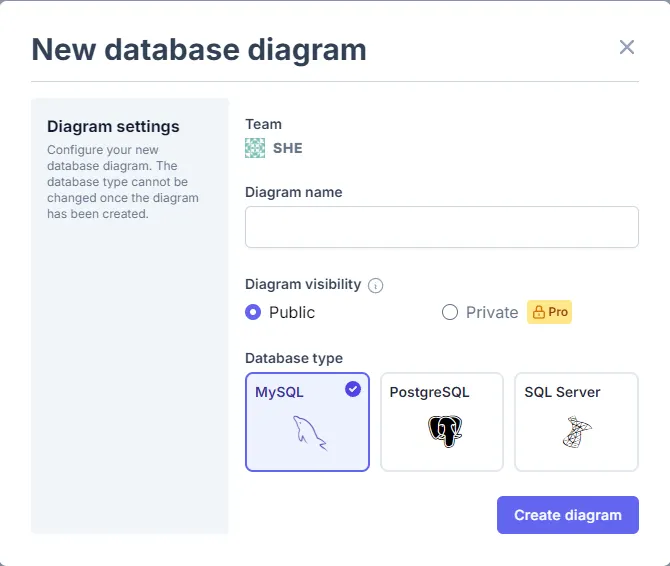Click the Database type label

coord(293,358)
